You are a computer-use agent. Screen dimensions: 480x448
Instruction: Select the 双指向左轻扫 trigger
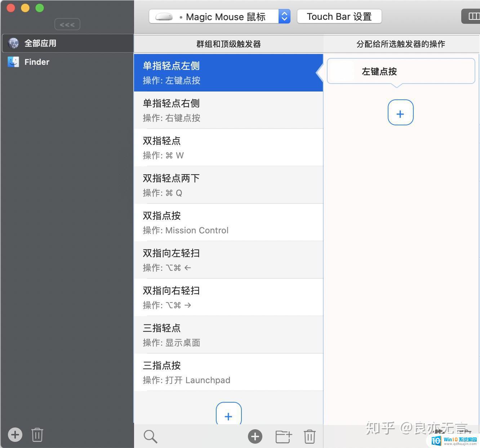tap(228, 260)
